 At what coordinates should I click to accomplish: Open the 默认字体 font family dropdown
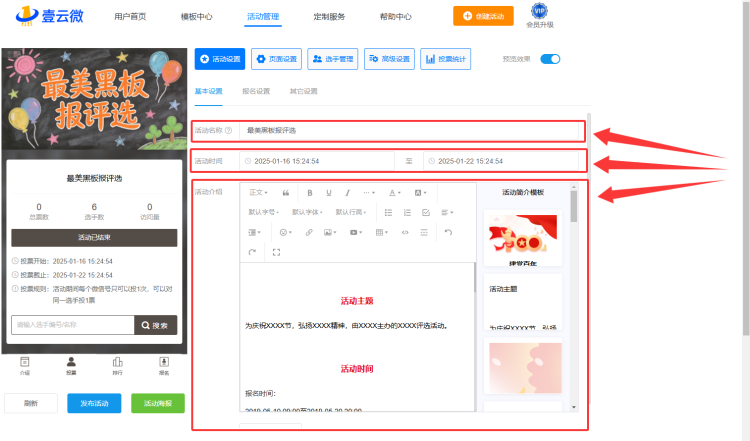click(307, 212)
